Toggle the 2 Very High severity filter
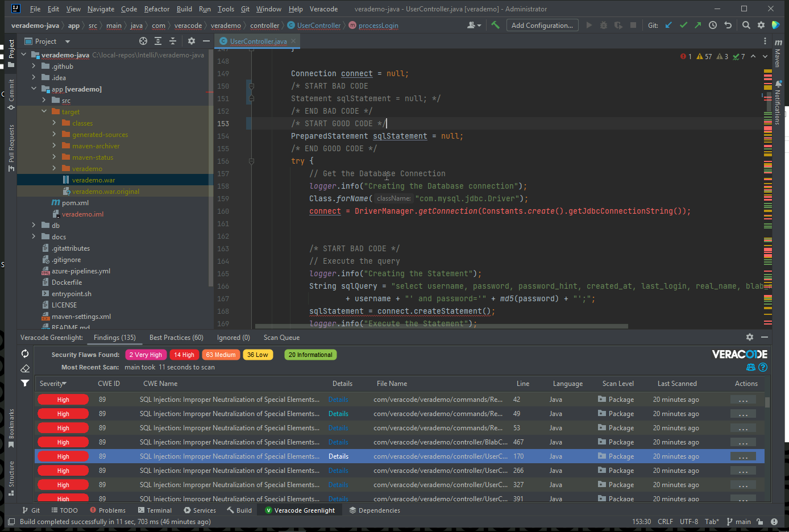The width and height of the screenshot is (789, 532). coord(146,355)
